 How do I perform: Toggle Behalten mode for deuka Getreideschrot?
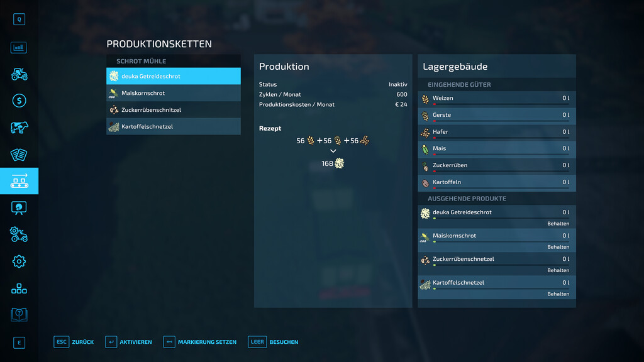(x=558, y=224)
